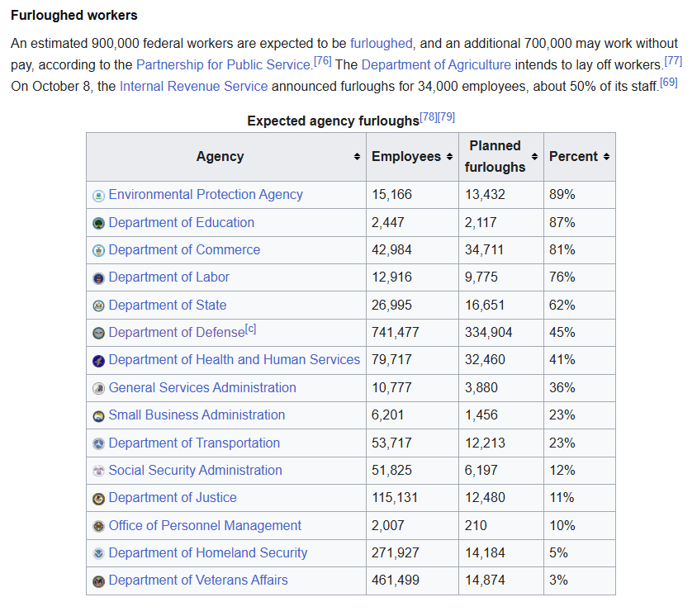Click the Environmental Protection Agency seal icon
Screen dimensions: 697x616
point(98,196)
